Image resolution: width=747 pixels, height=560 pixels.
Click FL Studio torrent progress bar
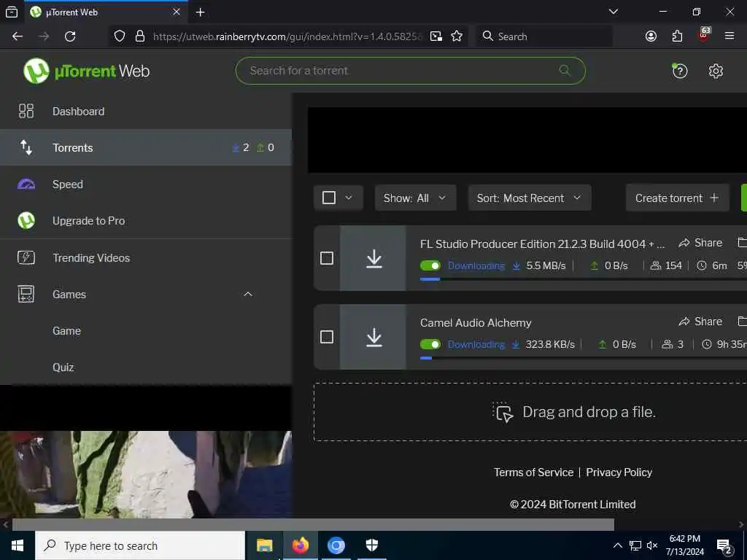(583, 279)
